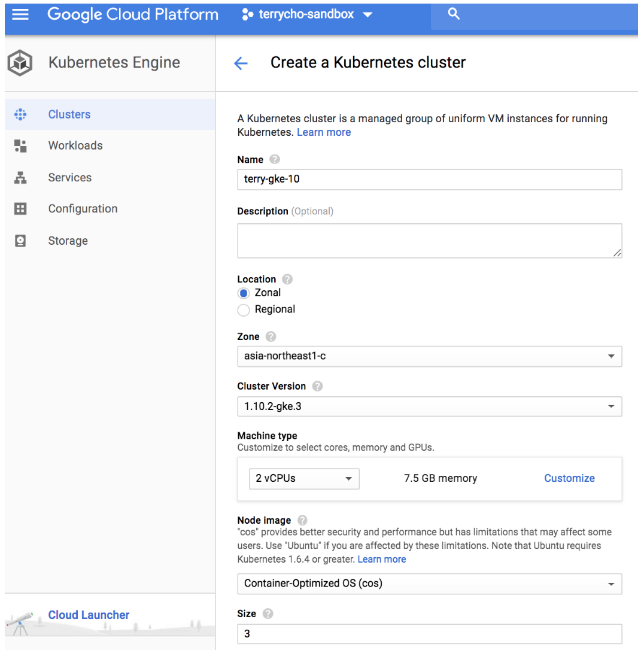Click Learn more about Kubernetes clusters
The height and width of the screenshot is (650, 644).
tap(324, 132)
